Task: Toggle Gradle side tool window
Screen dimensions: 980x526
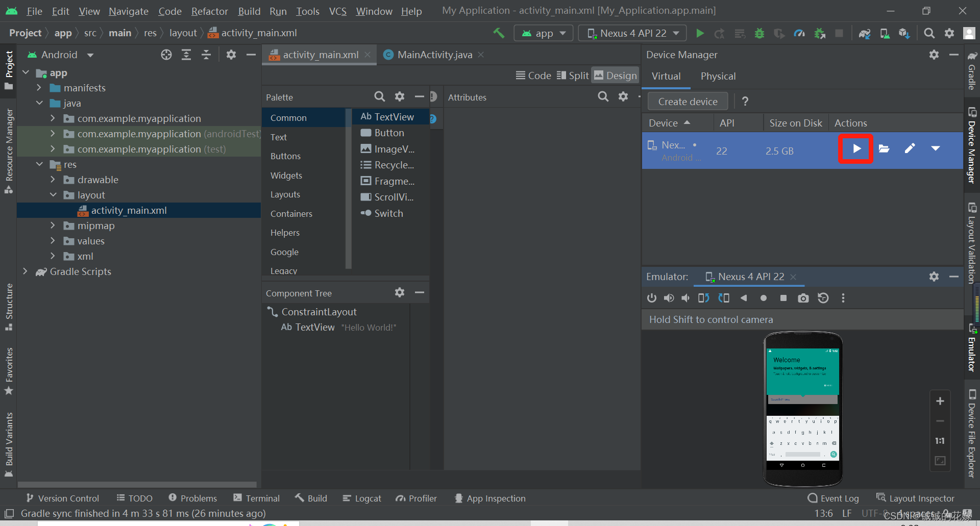Action: coord(972,70)
